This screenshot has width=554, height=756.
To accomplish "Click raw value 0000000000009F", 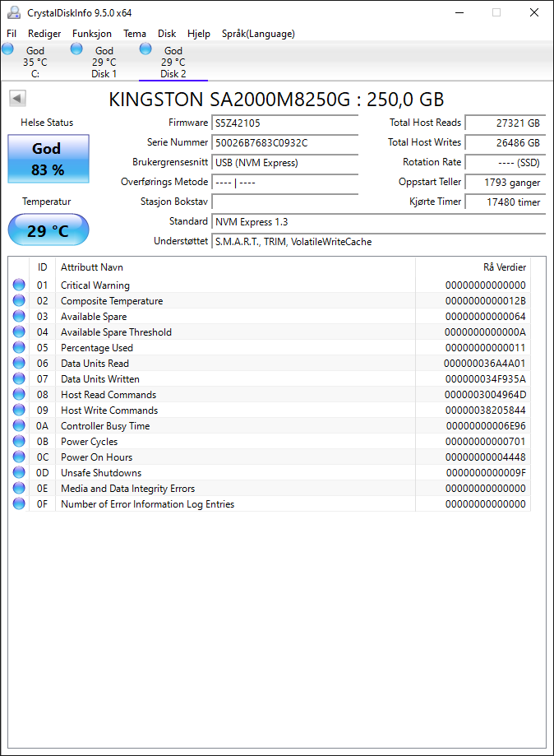I will 486,472.
